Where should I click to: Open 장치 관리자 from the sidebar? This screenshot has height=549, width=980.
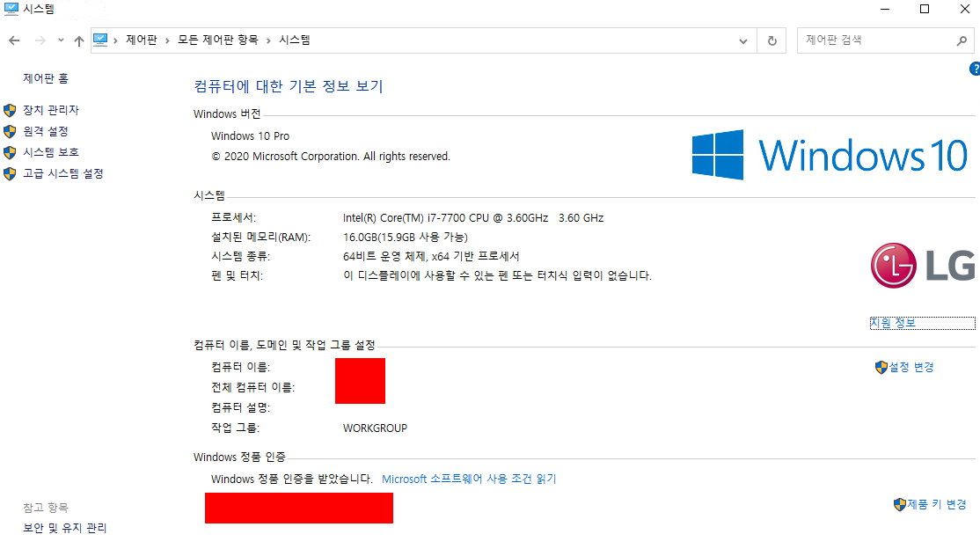pyautogui.click(x=51, y=110)
